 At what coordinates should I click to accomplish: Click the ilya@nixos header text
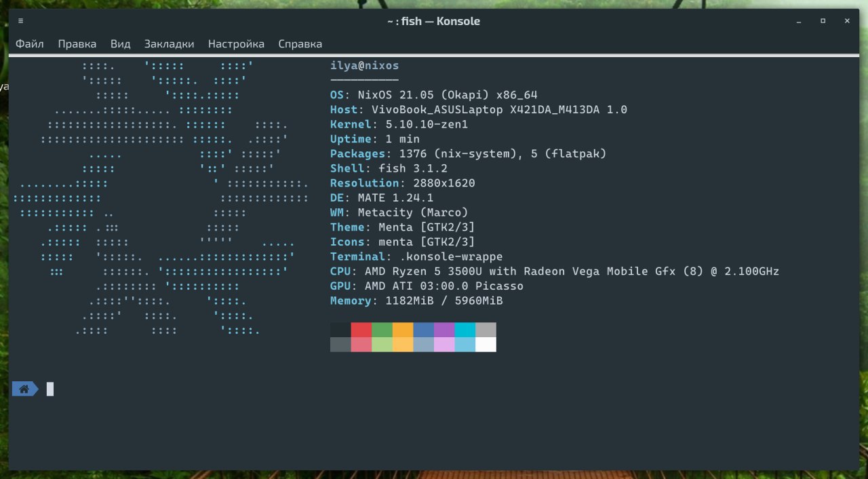[x=365, y=66]
